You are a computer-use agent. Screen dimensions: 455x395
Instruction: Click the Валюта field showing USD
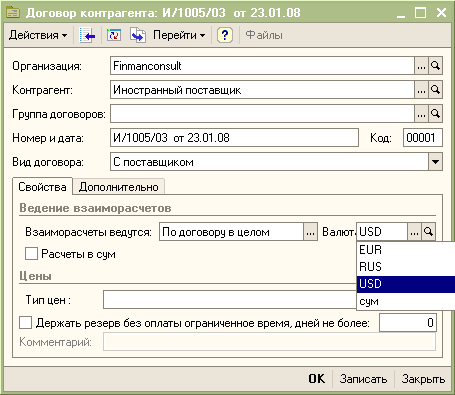382,232
